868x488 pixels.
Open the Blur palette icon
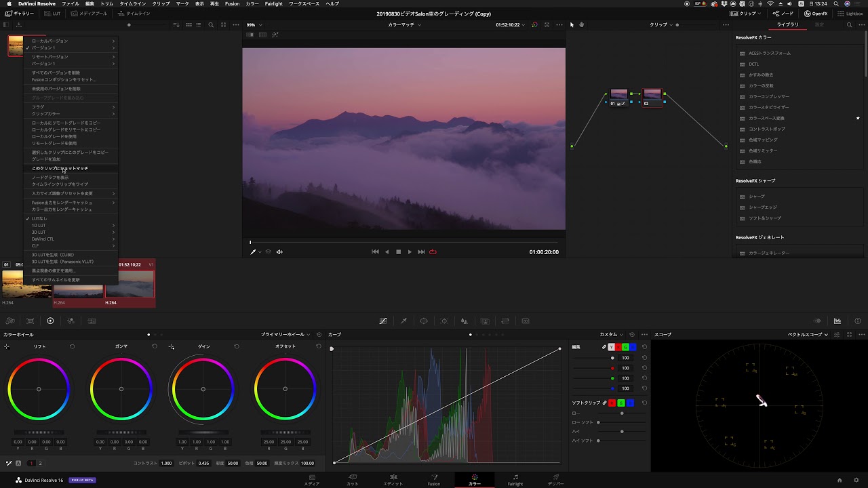(465, 321)
